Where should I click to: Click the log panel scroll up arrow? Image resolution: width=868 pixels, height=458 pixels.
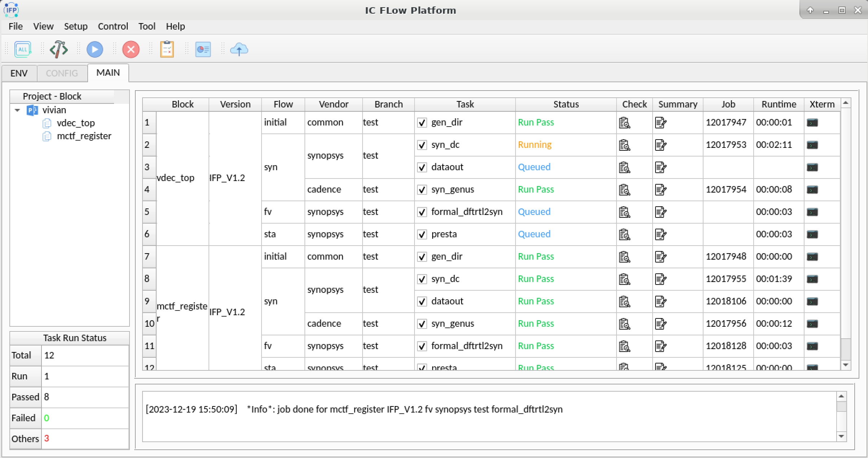pos(841,396)
